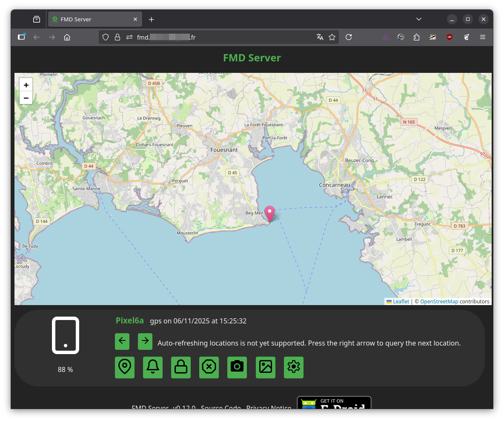Screen dimensions: 504x421
Task: Click the address bar URL field
Action: pyautogui.click(x=213, y=37)
